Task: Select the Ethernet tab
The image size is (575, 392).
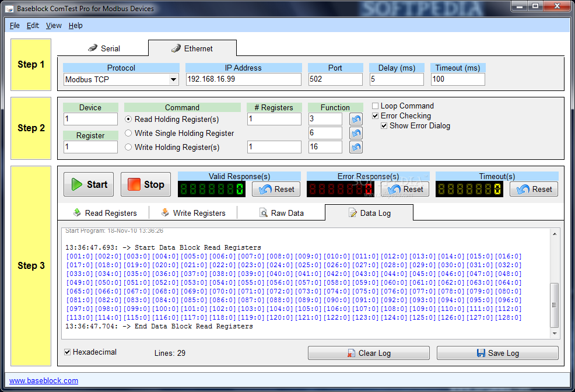Action: pos(192,48)
